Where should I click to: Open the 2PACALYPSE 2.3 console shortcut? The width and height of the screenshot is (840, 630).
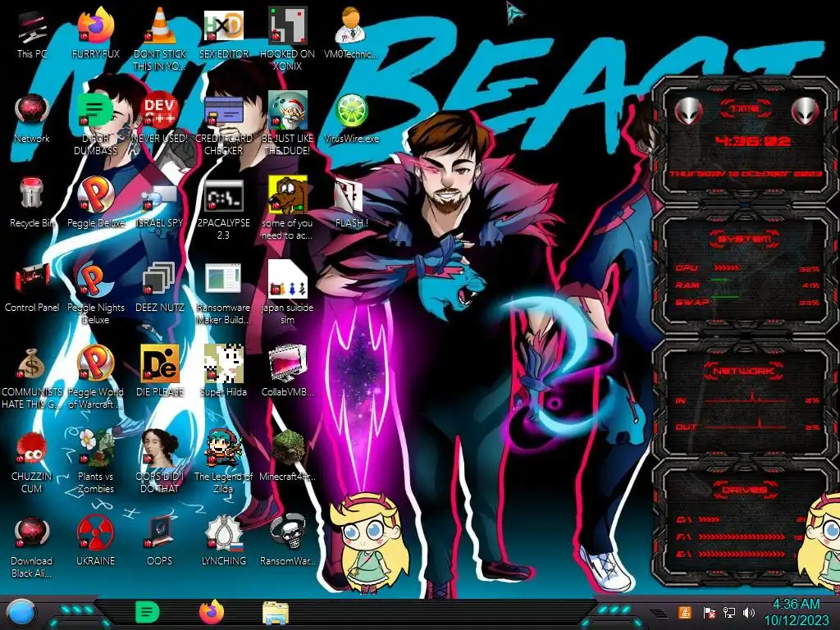tap(223, 209)
